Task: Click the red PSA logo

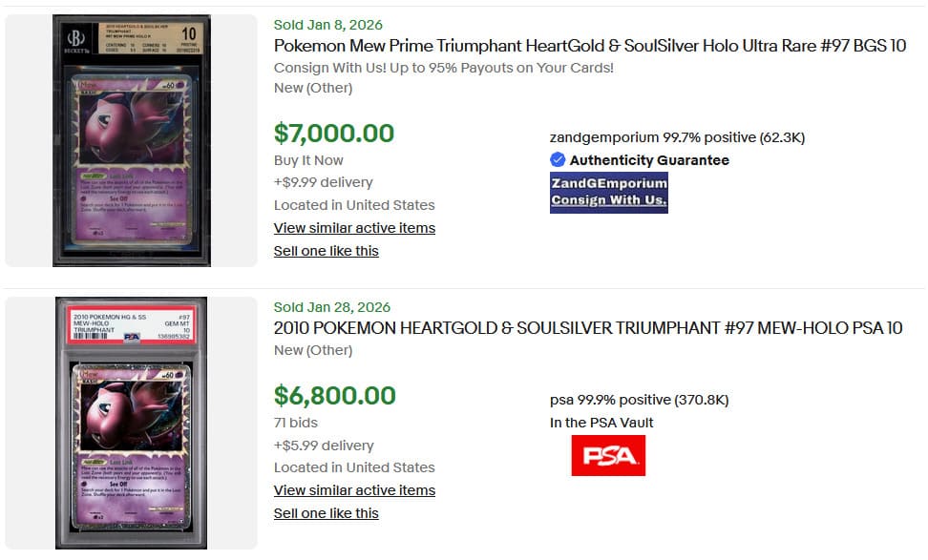Action: tap(608, 456)
